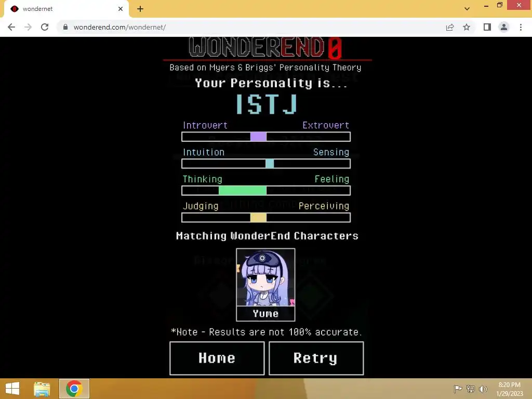Open the Windows Start menu
This screenshot has width=532, height=399.
pyautogui.click(x=12, y=389)
